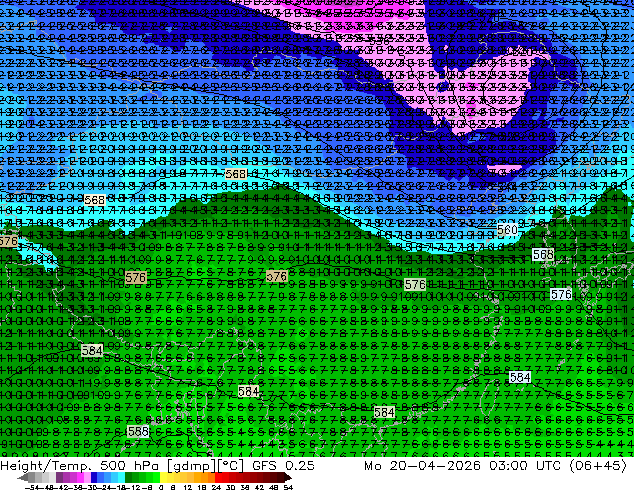Click the bright yellow legend swatch above 0
The height and width of the screenshot is (490, 634).
click(164, 477)
